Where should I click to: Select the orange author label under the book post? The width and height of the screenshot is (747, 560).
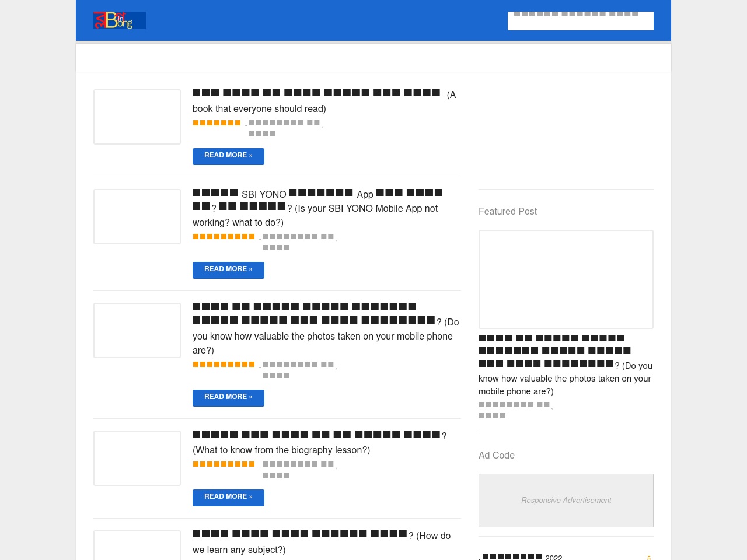tap(217, 123)
